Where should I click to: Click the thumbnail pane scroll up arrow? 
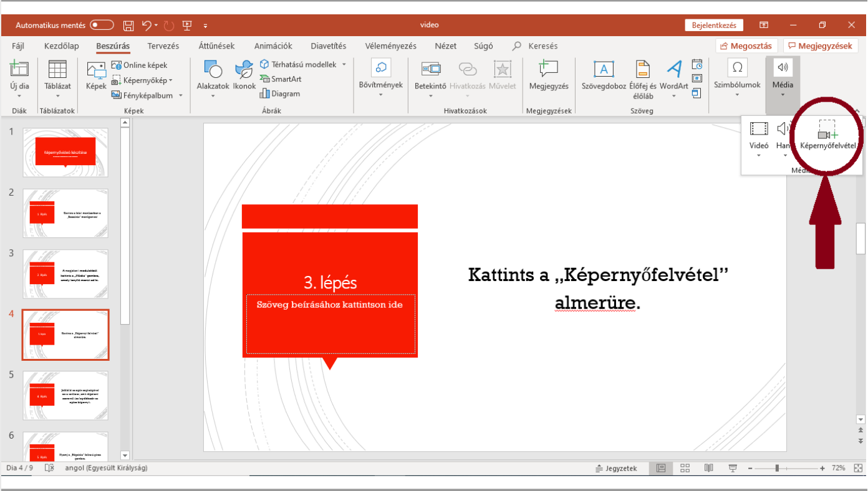(125, 123)
